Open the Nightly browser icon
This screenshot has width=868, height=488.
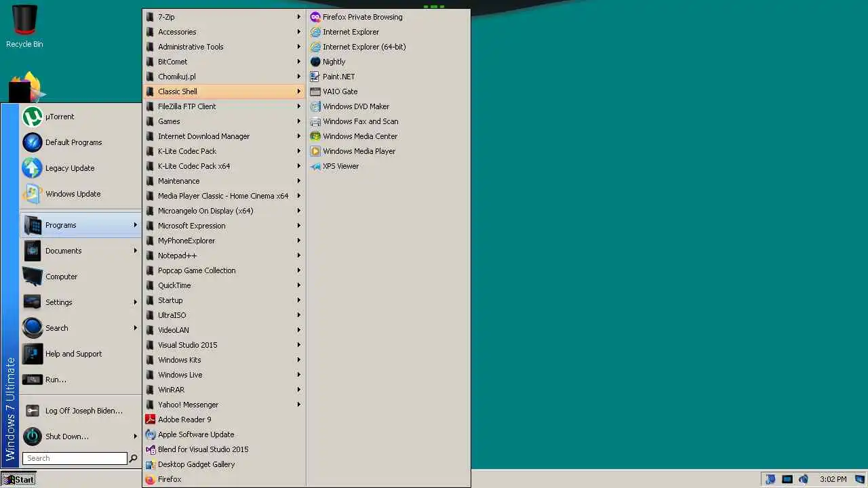tap(315, 62)
